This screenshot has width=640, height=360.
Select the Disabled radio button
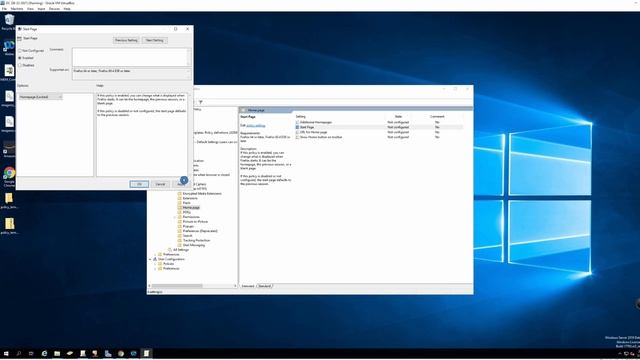click(20, 65)
